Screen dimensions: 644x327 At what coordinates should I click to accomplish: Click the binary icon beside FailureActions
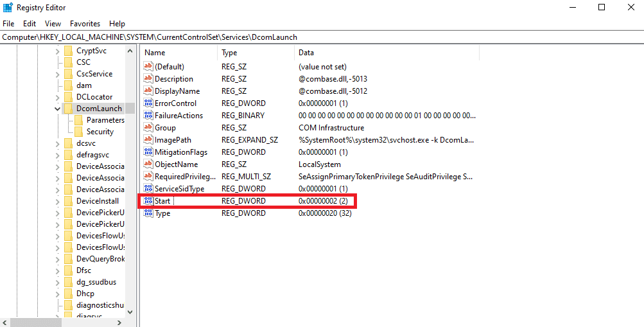pyautogui.click(x=148, y=115)
